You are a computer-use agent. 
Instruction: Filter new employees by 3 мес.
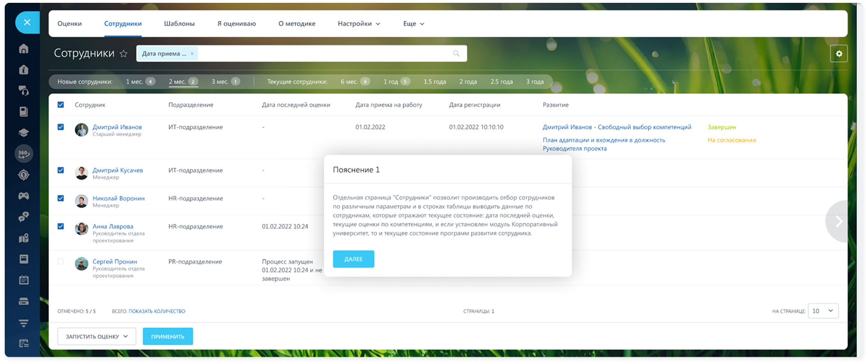(226, 82)
